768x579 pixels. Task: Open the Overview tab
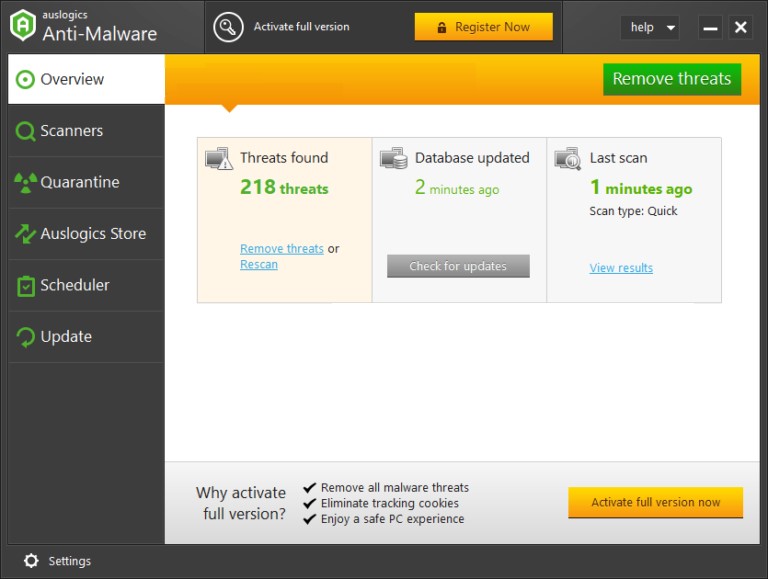(86, 79)
